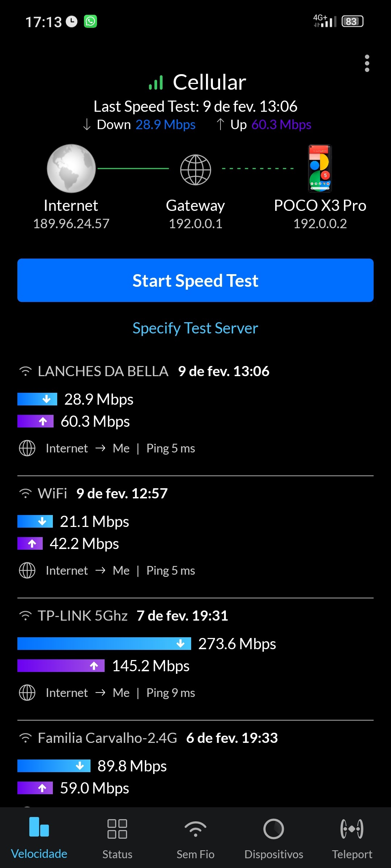Tap the battery indicator in status bar

(352, 22)
